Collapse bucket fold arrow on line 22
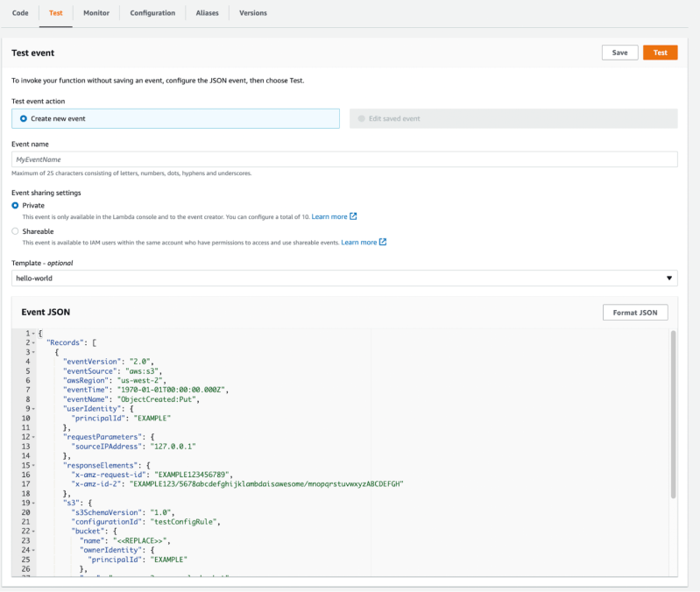The image size is (700, 592). [x=33, y=532]
